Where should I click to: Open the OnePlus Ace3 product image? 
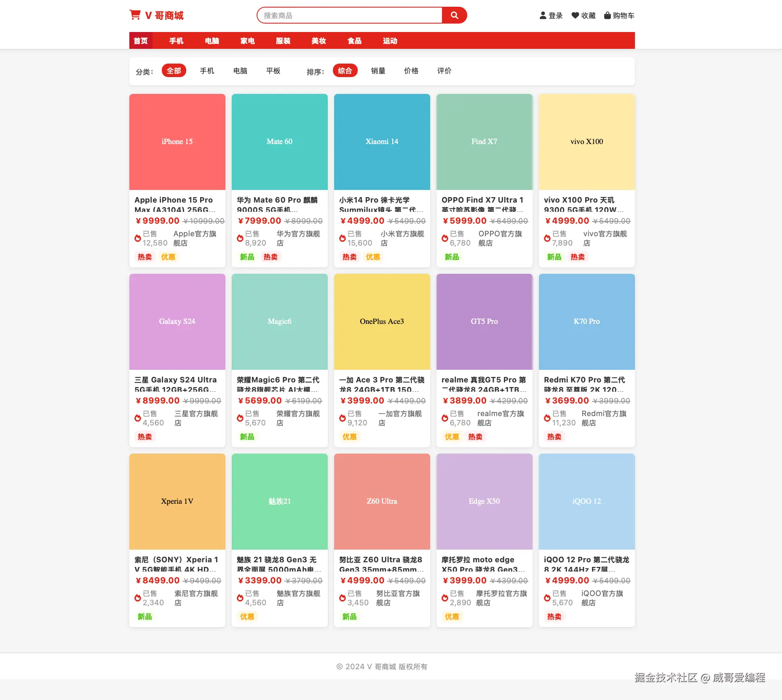382,322
